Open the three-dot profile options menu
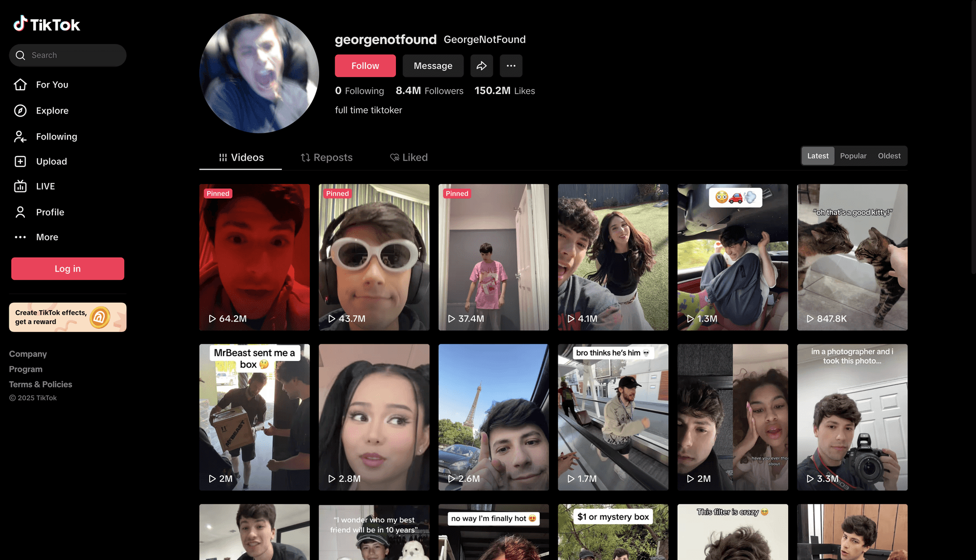The height and width of the screenshot is (560, 976). tap(511, 66)
